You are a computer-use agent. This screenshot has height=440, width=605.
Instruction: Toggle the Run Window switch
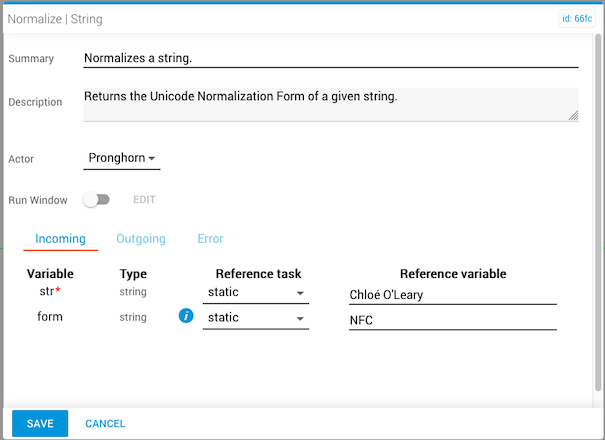[x=97, y=200]
